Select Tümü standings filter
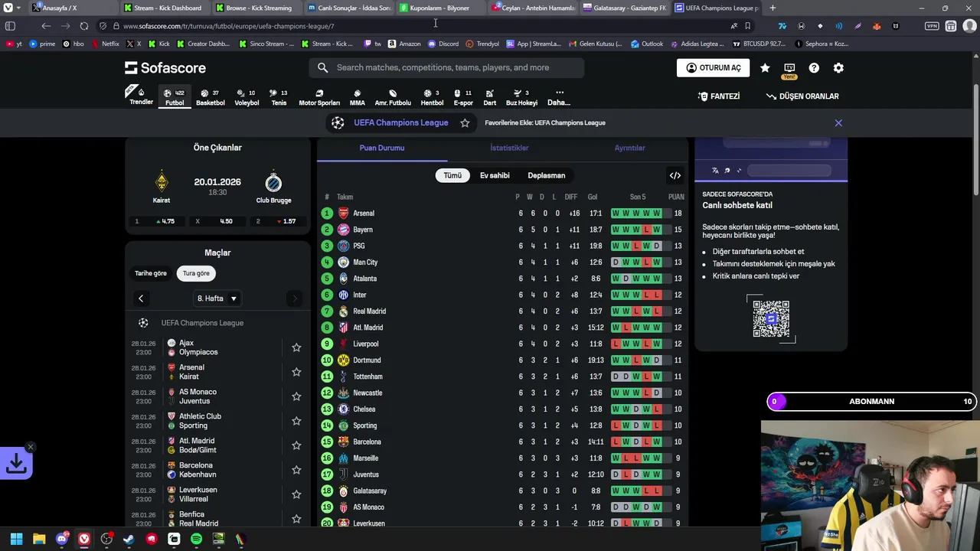980x551 pixels. pyautogui.click(x=452, y=175)
